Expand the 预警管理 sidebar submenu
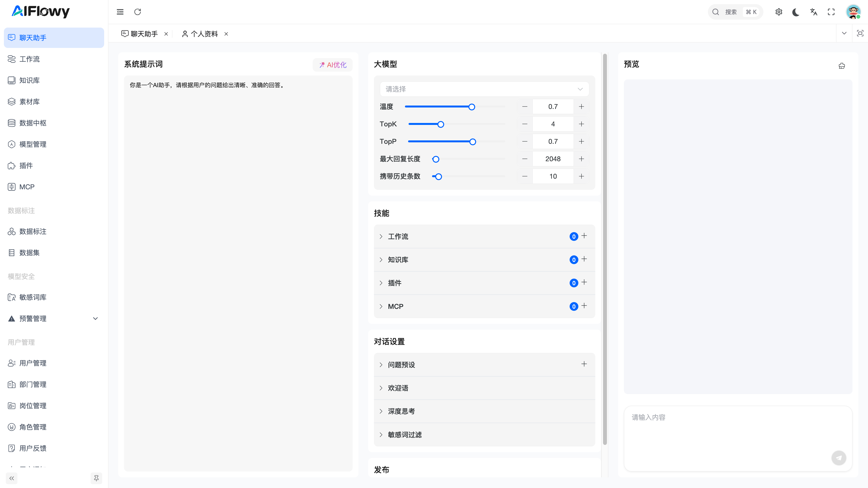The height and width of the screenshot is (488, 868). click(95, 319)
